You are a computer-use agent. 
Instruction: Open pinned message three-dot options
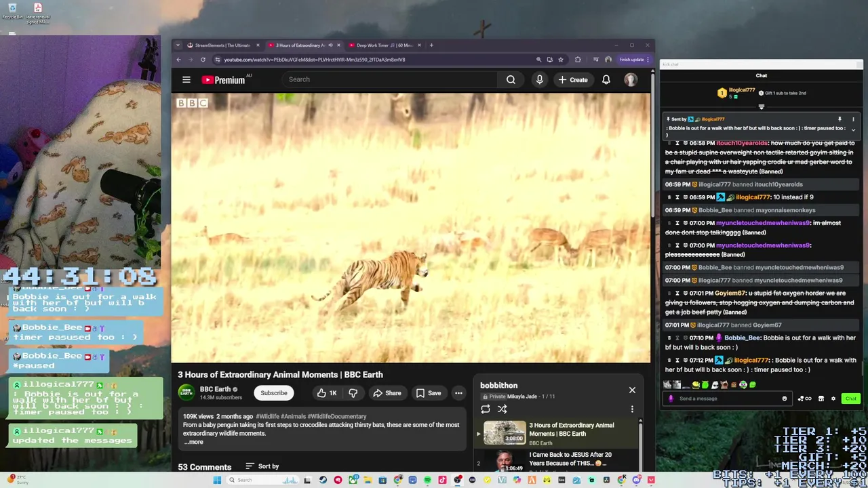(x=853, y=119)
